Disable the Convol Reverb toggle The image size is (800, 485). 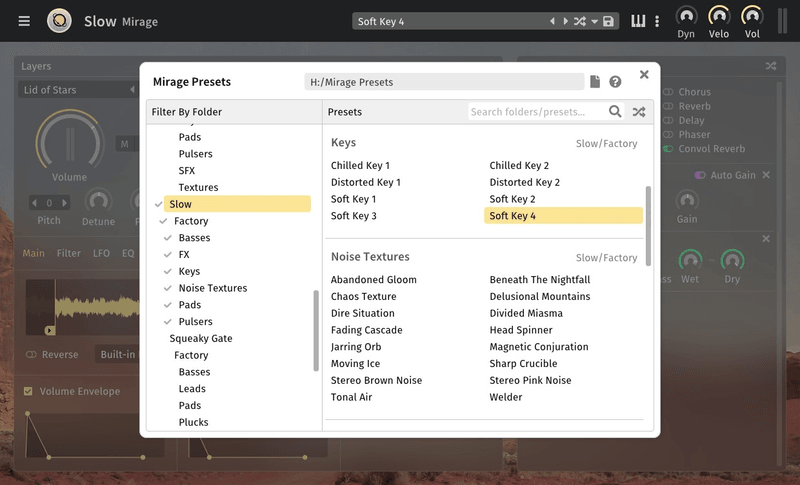coord(668,149)
